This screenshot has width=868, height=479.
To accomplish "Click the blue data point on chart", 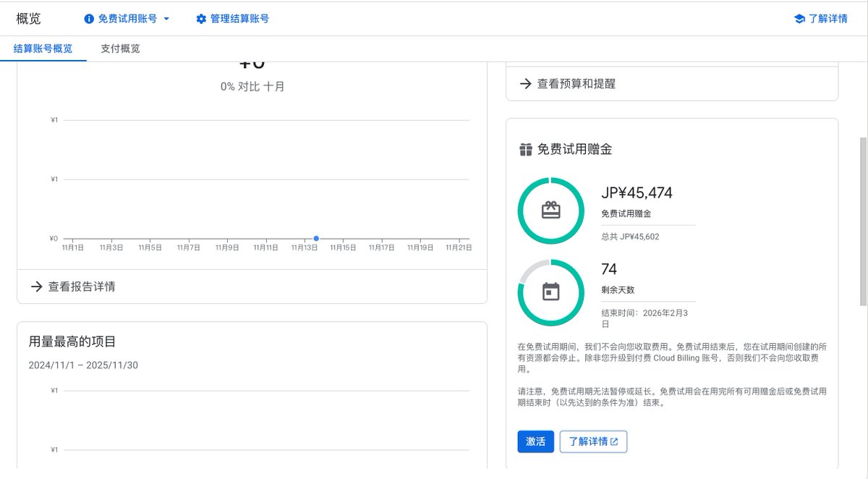I will 316,239.
